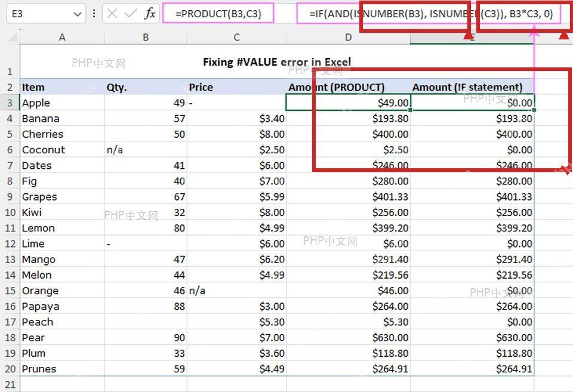Click the 'n/a' Qty. cell for Coconut

[x=146, y=150]
